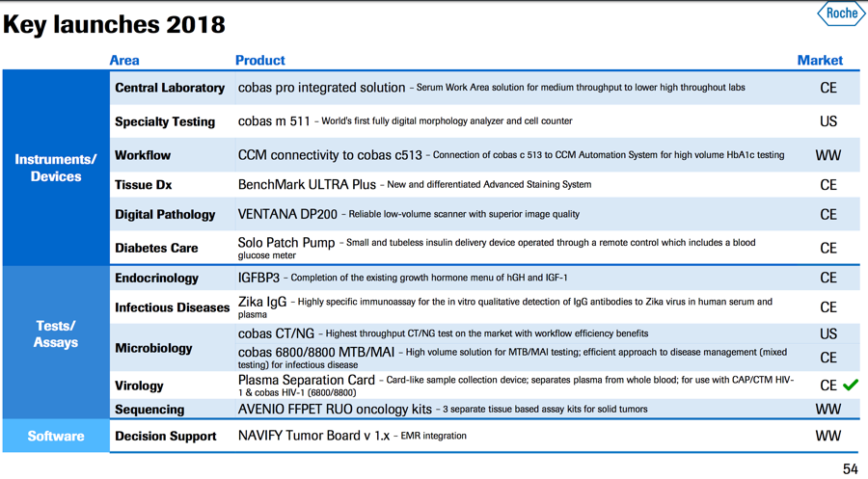The height and width of the screenshot is (479, 868).
Task: Click 'Reliable low-volume scanner' description text
Action: point(464,214)
